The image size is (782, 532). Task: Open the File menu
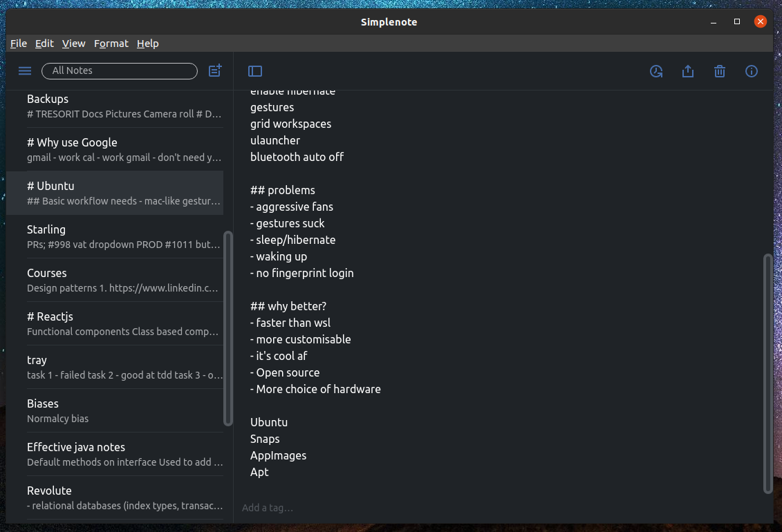pyautogui.click(x=19, y=44)
